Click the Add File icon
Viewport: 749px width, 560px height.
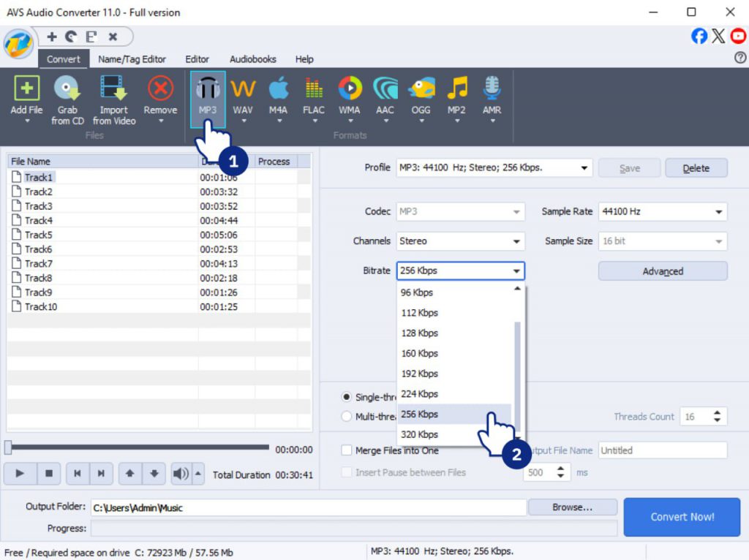pyautogui.click(x=26, y=91)
